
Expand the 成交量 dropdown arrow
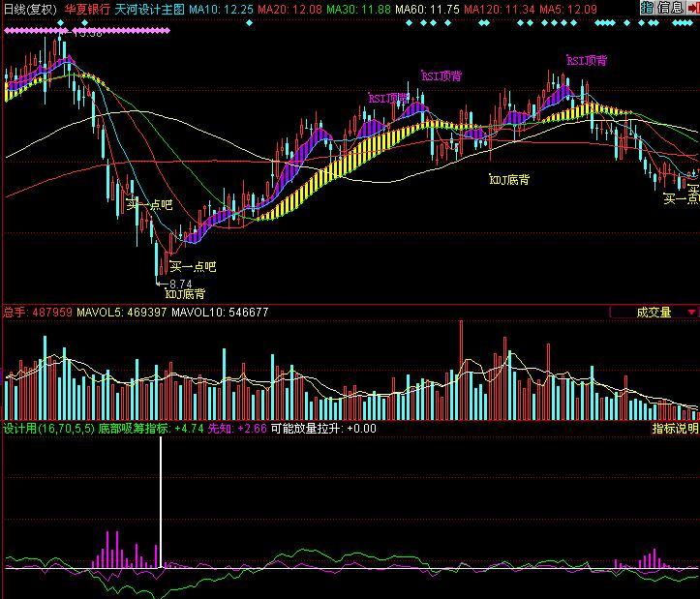point(690,313)
